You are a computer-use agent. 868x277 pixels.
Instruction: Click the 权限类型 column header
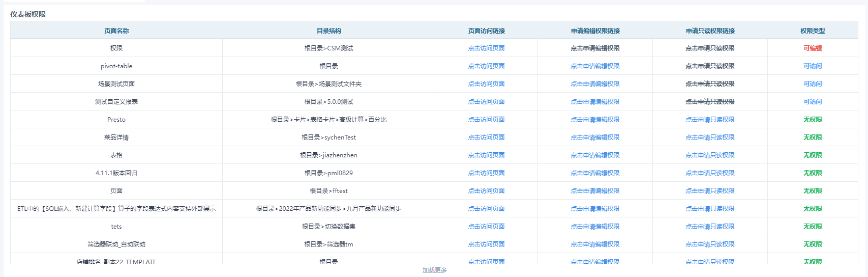click(813, 31)
